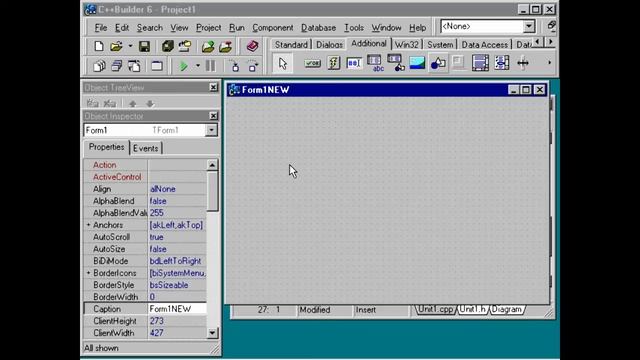Show more palette components with small right arrow
640x360 pixels.
(x=549, y=63)
